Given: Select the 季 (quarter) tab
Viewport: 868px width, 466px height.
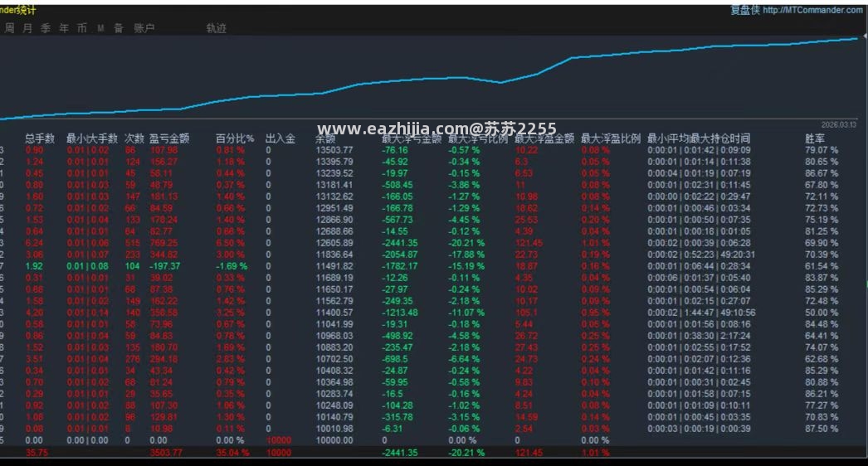Looking at the screenshot, I should tap(46, 28).
